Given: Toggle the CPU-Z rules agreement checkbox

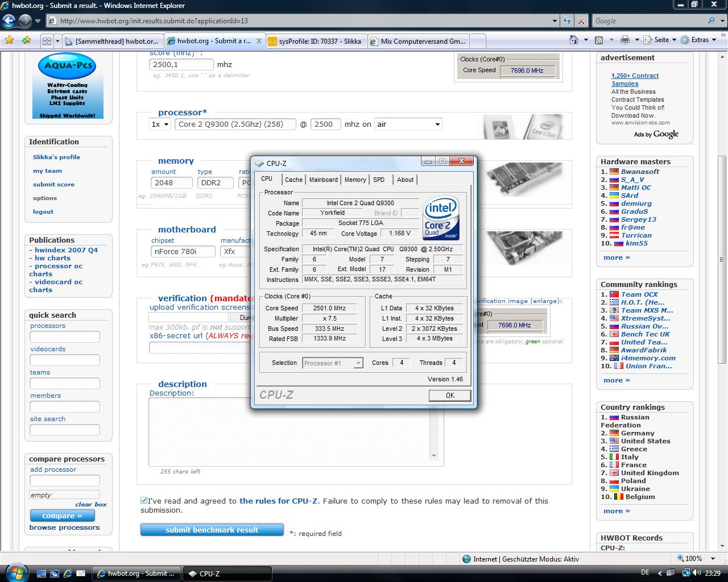Looking at the screenshot, I should pos(144,501).
